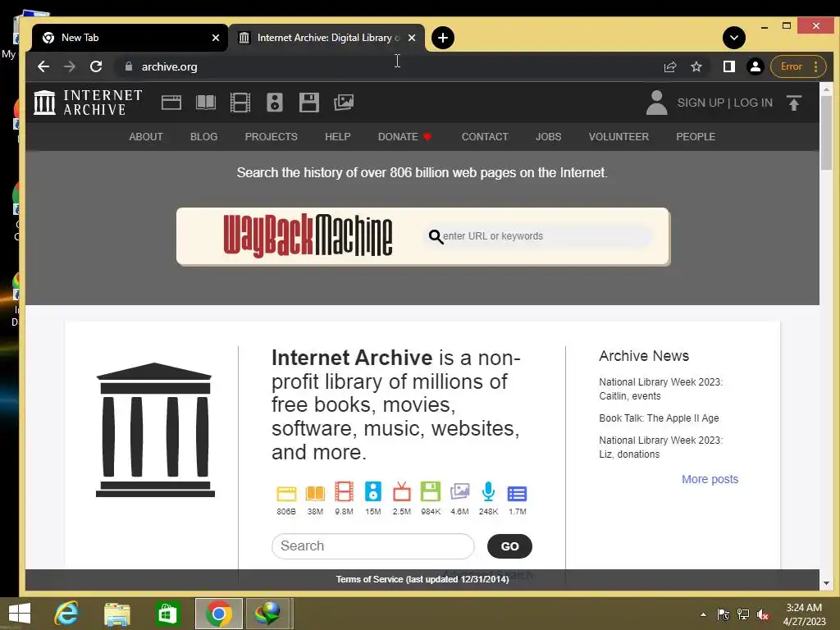Click the Internet Archive logo in the header
The width and height of the screenshot is (840, 630).
[88, 103]
